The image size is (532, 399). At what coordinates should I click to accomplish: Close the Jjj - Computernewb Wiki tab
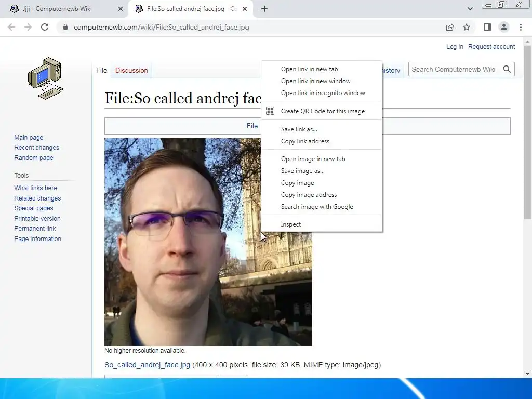pos(121,9)
